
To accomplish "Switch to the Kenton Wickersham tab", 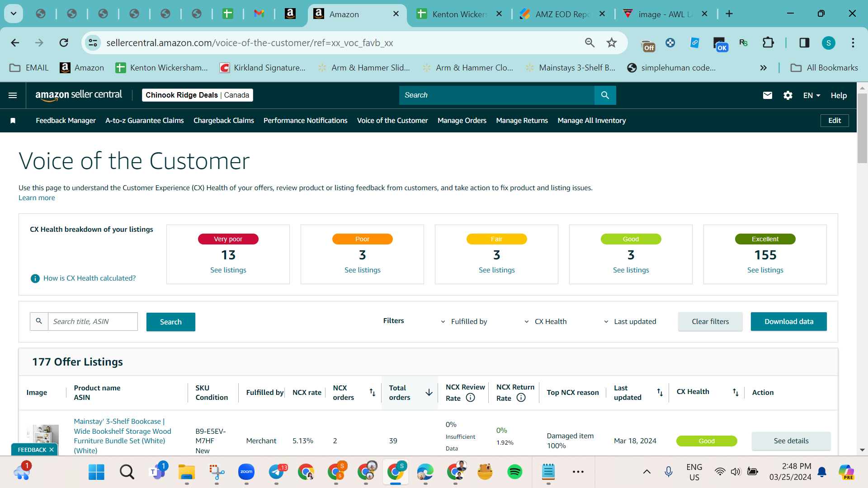I will [x=459, y=14].
